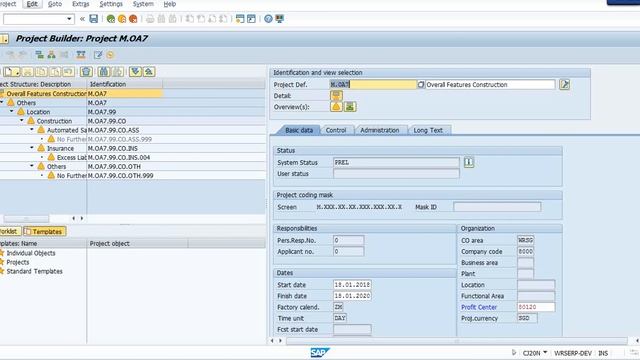Collapse the Construction node M.OA7.99.CO
640x360 pixels.
(22, 120)
